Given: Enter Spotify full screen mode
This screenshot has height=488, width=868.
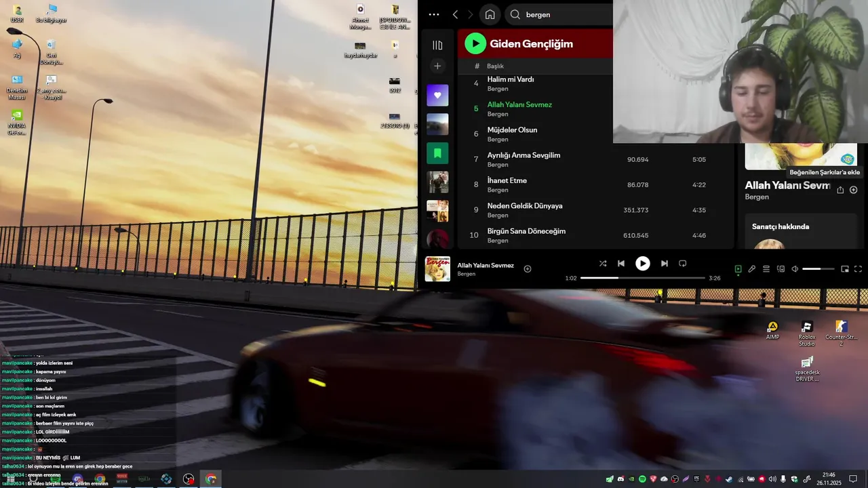Looking at the screenshot, I should [x=858, y=269].
